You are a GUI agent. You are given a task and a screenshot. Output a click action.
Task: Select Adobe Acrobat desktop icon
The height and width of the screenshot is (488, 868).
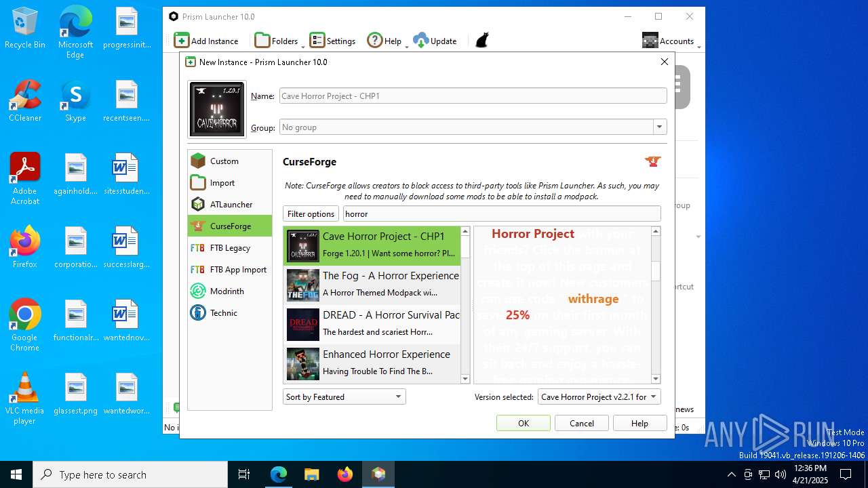pyautogui.click(x=25, y=179)
